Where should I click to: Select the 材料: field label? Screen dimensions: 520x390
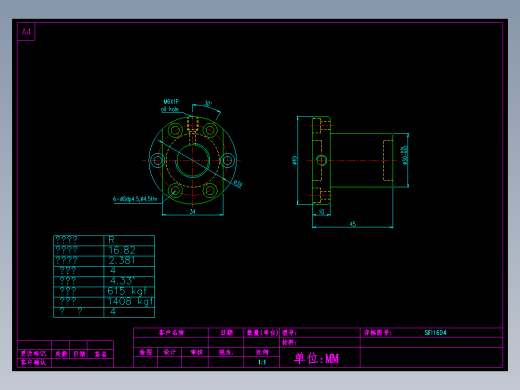(x=289, y=342)
